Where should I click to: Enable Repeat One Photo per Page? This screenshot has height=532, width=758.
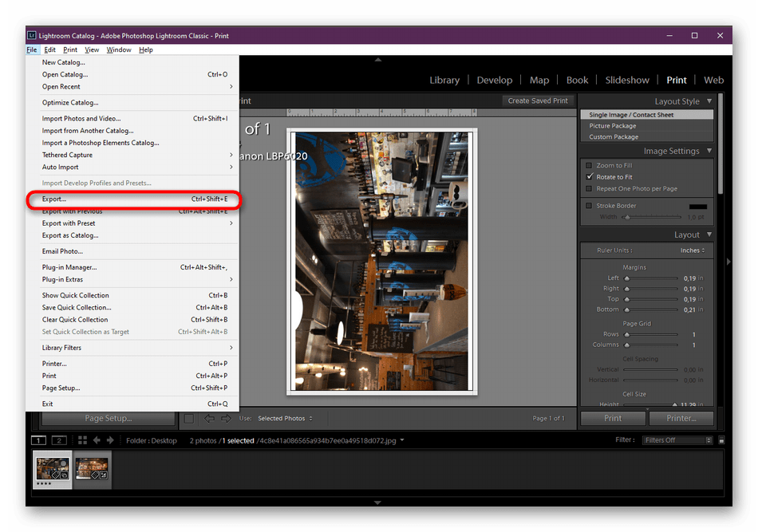click(x=589, y=188)
